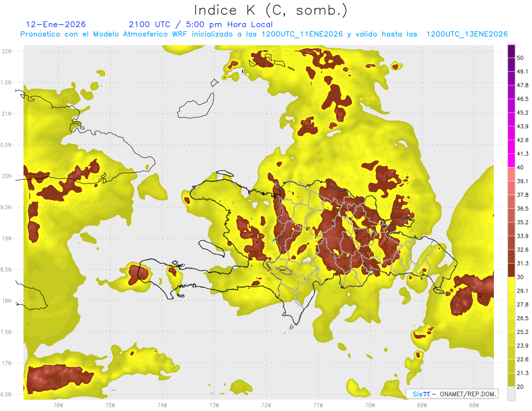Viewport: 532px width, 411px height.
Task: Click the dark brown swatch between 31.3 and 30
Action: [511, 270]
